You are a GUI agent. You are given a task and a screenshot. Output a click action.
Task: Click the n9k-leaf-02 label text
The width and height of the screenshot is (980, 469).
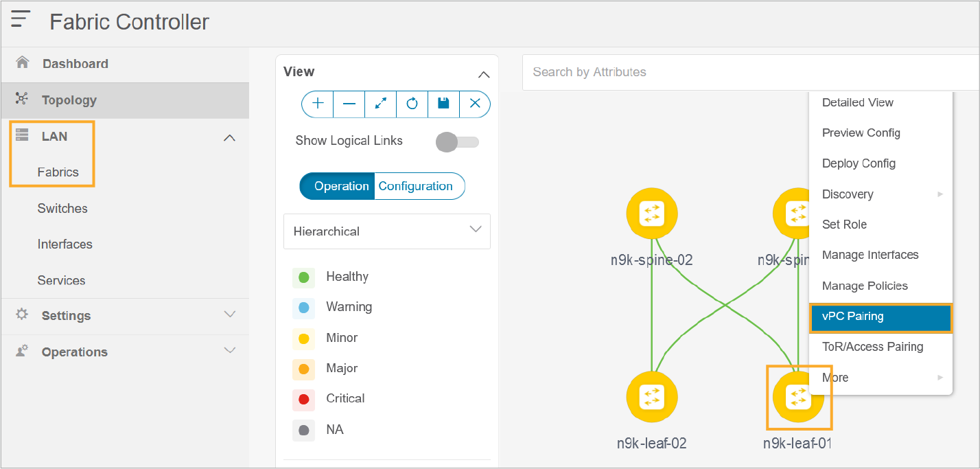coord(651,444)
